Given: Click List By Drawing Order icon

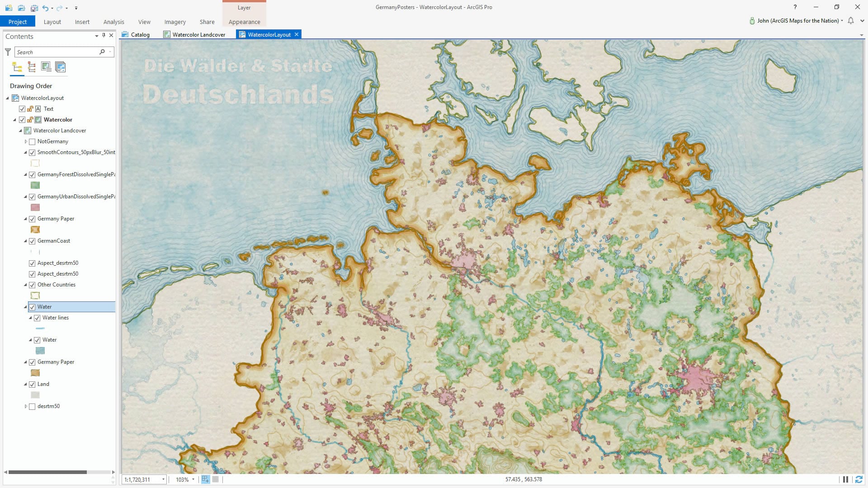Looking at the screenshot, I should [17, 67].
